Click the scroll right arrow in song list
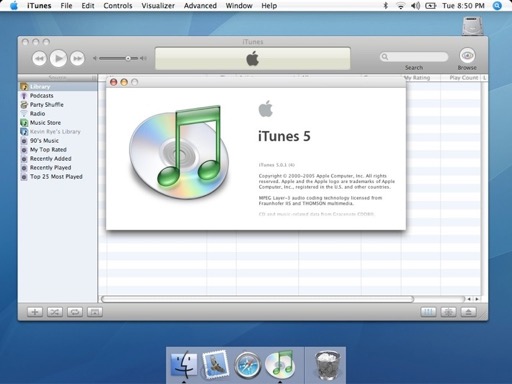The height and width of the screenshot is (384, 512). point(477,299)
